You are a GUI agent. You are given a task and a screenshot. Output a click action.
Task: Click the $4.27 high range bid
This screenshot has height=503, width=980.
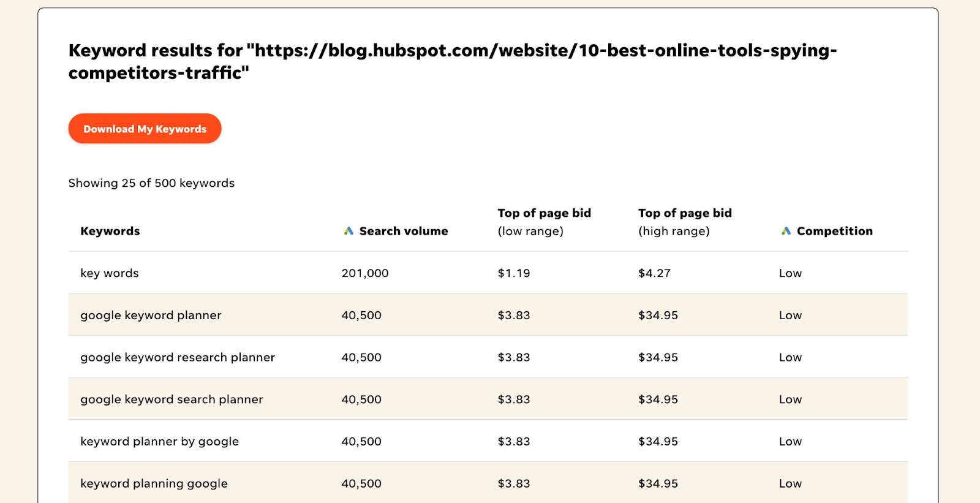click(655, 273)
